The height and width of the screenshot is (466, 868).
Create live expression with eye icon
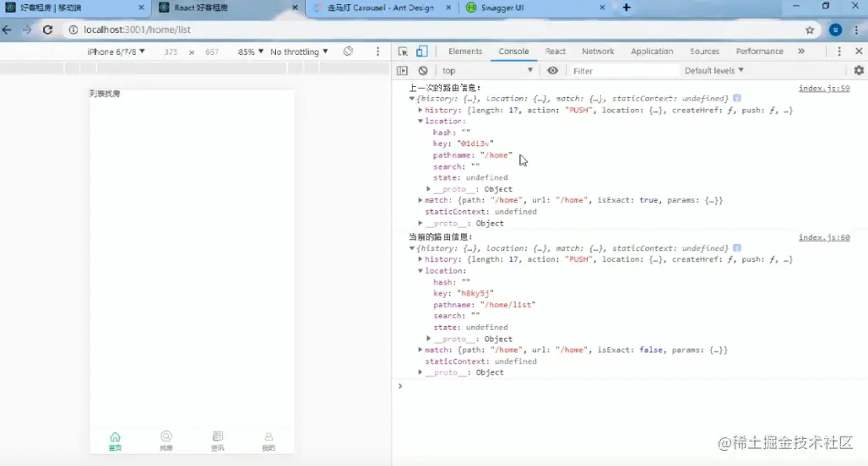[x=552, y=71]
